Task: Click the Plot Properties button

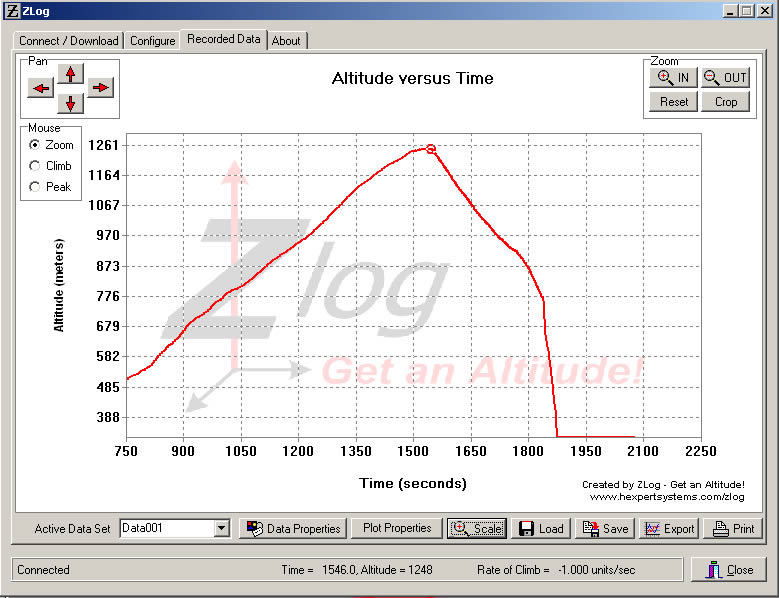Action: coord(397,528)
